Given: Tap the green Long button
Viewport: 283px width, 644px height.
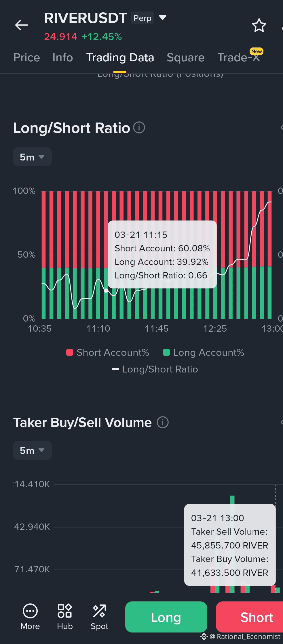Looking at the screenshot, I should coord(166,617).
